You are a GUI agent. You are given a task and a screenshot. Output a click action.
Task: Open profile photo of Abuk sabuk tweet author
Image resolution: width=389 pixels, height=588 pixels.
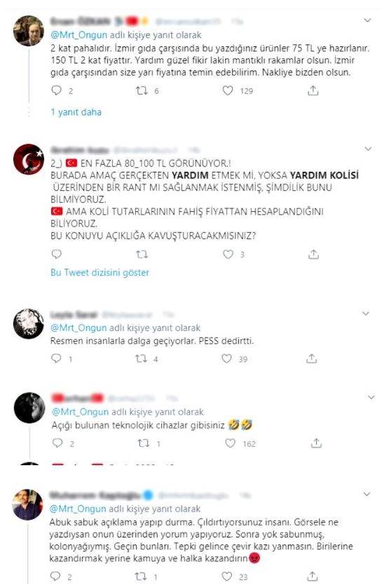coord(28,505)
